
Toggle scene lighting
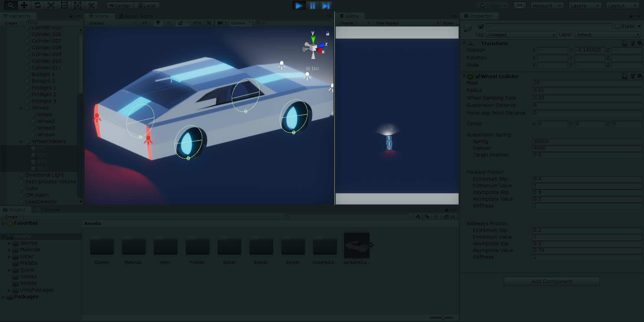pos(158,23)
